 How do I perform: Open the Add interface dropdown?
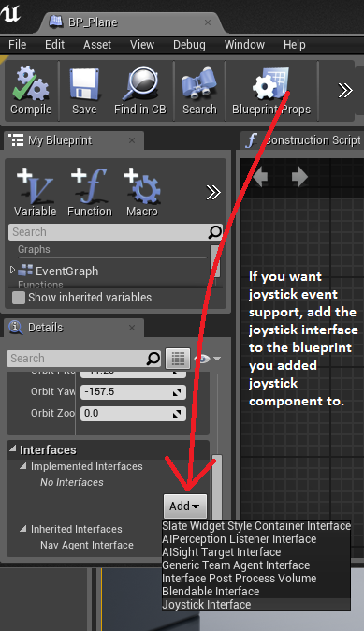click(185, 506)
